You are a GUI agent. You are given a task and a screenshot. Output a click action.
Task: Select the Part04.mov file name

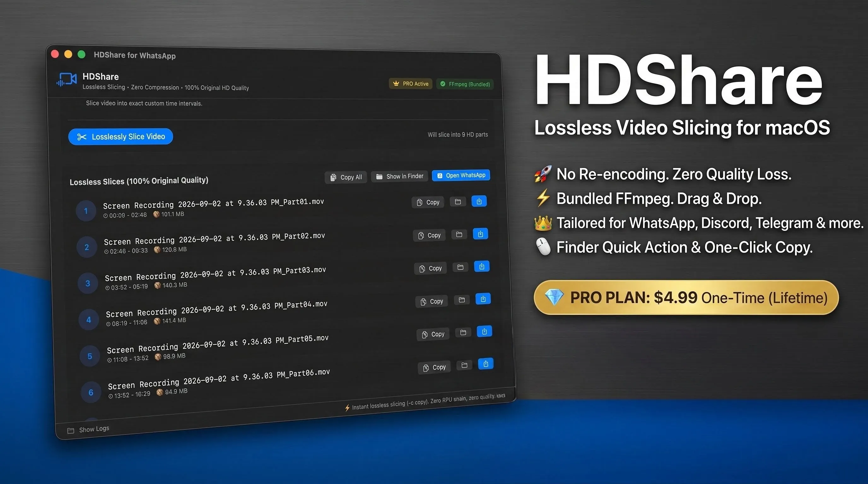(x=216, y=309)
